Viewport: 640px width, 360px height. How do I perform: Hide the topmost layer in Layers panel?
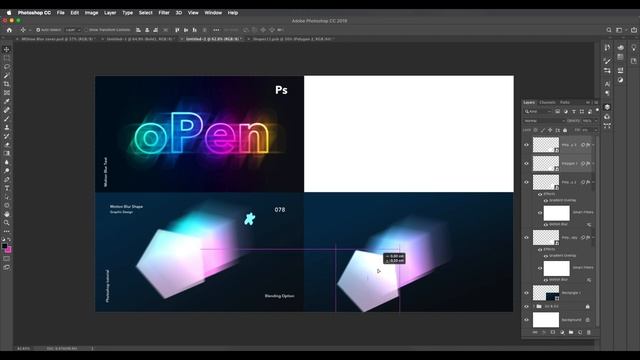pos(526,145)
